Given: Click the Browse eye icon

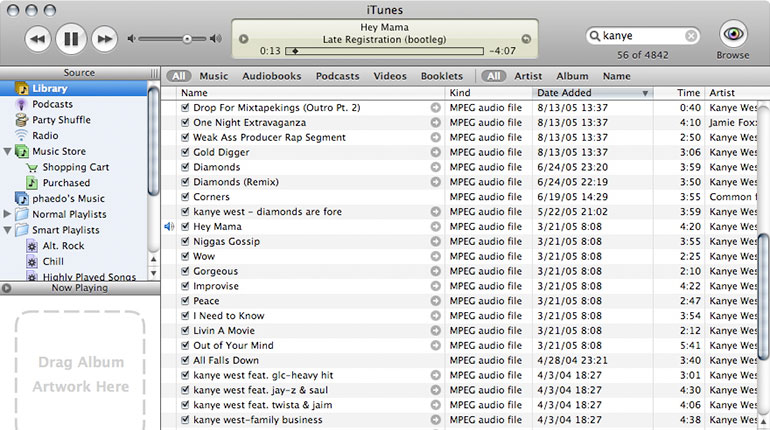Looking at the screenshot, I should (x=733, y=34).
